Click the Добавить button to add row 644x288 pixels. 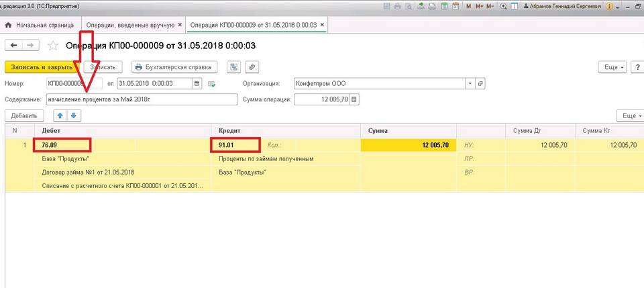pyautogui.click(x=23, y=115)
